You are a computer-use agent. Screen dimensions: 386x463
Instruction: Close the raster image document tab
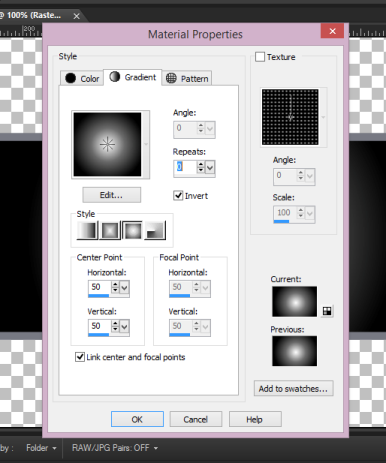[x=76, y=16]
